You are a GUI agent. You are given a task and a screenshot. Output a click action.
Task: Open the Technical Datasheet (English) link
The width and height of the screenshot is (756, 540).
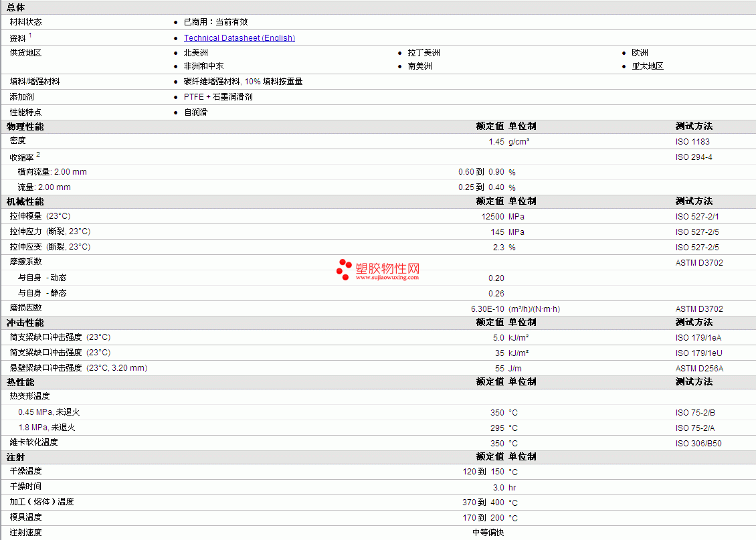click(239, 38)
